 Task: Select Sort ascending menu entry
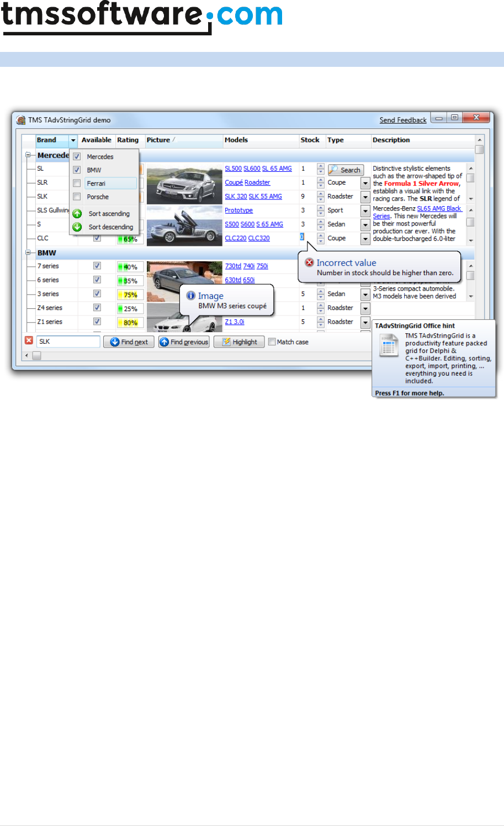coord(109,214)
